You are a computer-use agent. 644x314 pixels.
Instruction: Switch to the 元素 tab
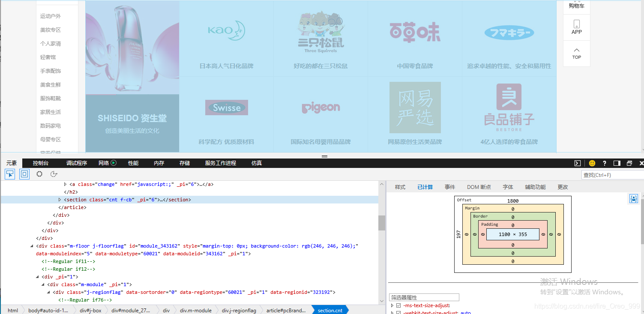tap(12, 163)
